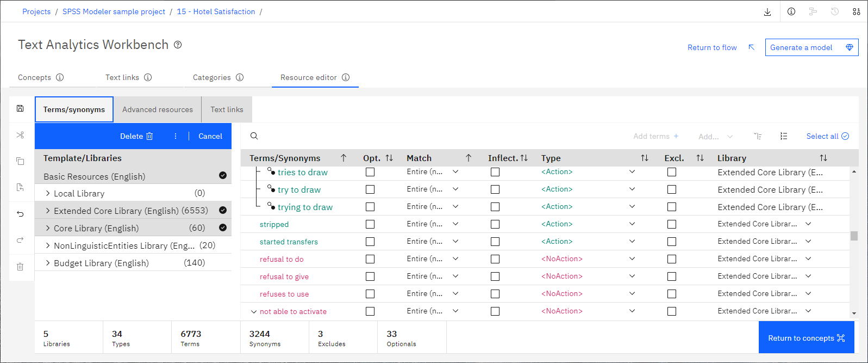
Task: Sort by Match column arrow
Action: [x=469, y=158]
